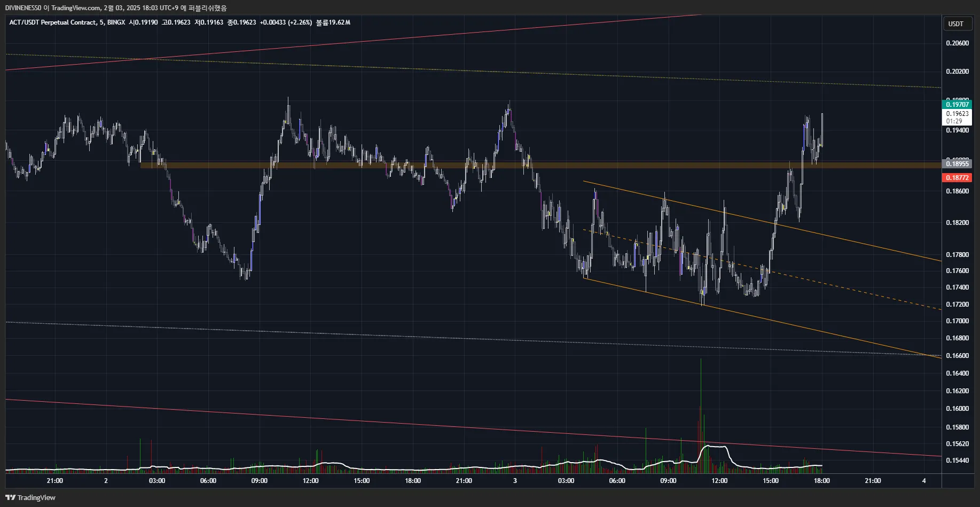The image size is (980, 507).
Task: Select the high value 고0.19623
Action: [176, 22]
